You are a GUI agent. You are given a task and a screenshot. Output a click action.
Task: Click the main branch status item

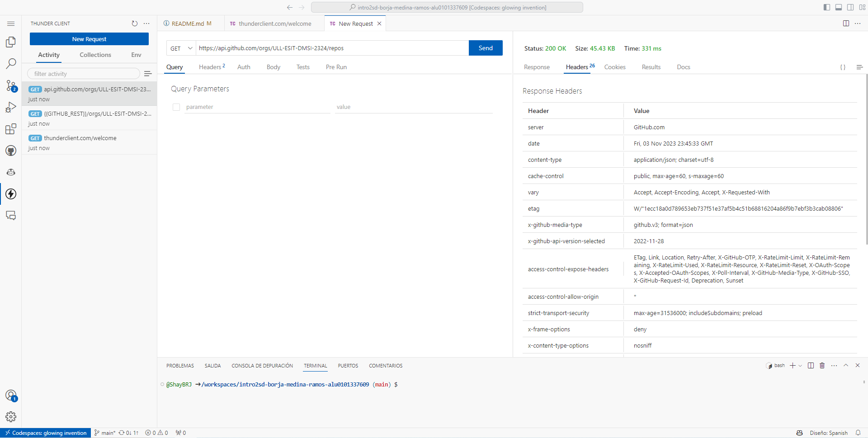tap(105, 433)
